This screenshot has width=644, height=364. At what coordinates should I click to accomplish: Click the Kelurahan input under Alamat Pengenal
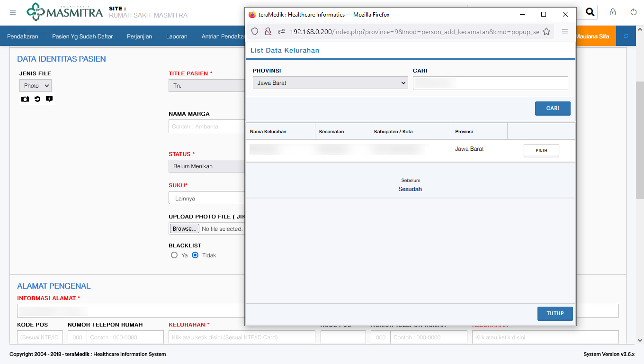tap(242, 337)
